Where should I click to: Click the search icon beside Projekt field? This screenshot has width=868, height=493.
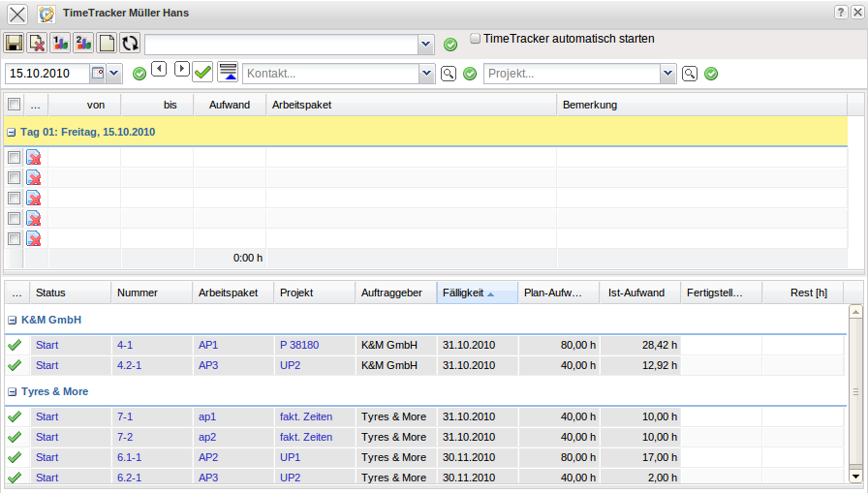point(690,74)
